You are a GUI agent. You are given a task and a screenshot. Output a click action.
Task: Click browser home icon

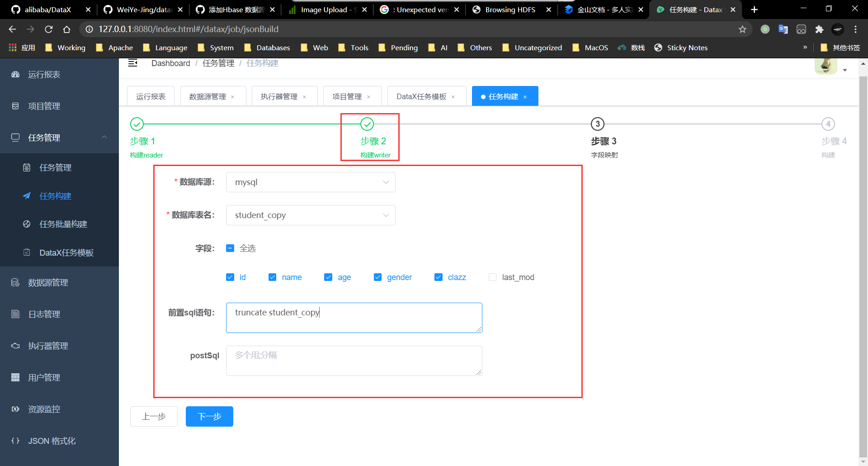(x=66, y=29)
